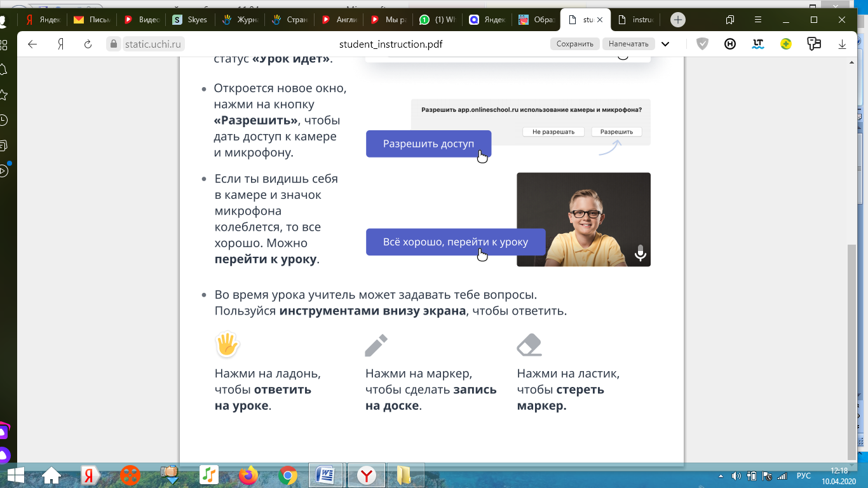Image resolution: width=868 pixels, height=488 pixels.
Task: Open the LT extension icon
Action: pos(758,44)
